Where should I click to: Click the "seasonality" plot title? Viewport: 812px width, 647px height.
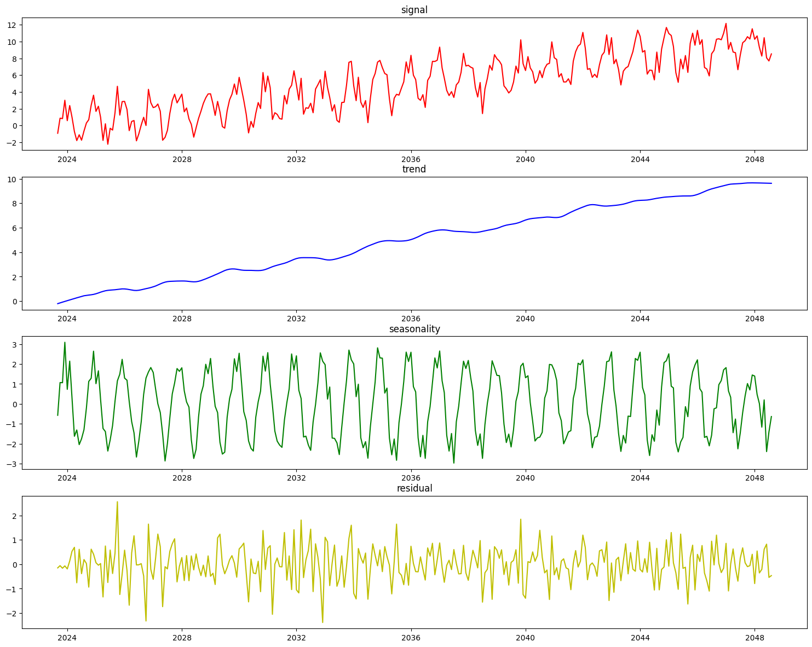coord(414,329)
